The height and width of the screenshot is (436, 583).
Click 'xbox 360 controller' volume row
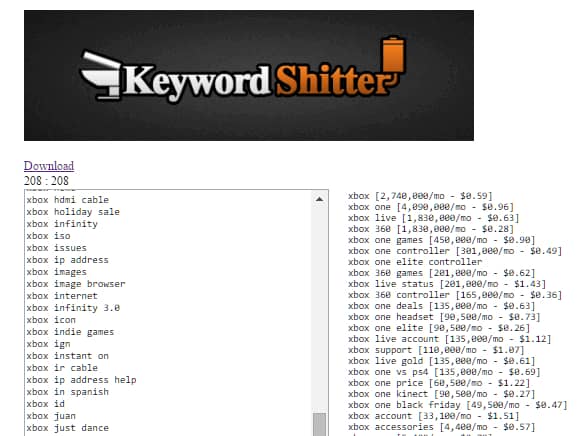click(455, 295)
